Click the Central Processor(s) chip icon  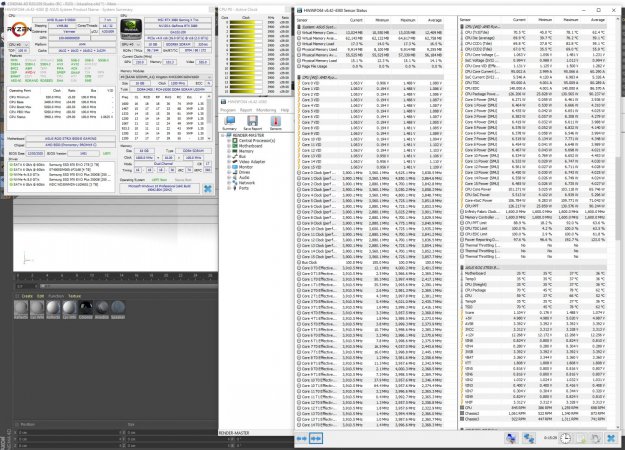(235, 141)
